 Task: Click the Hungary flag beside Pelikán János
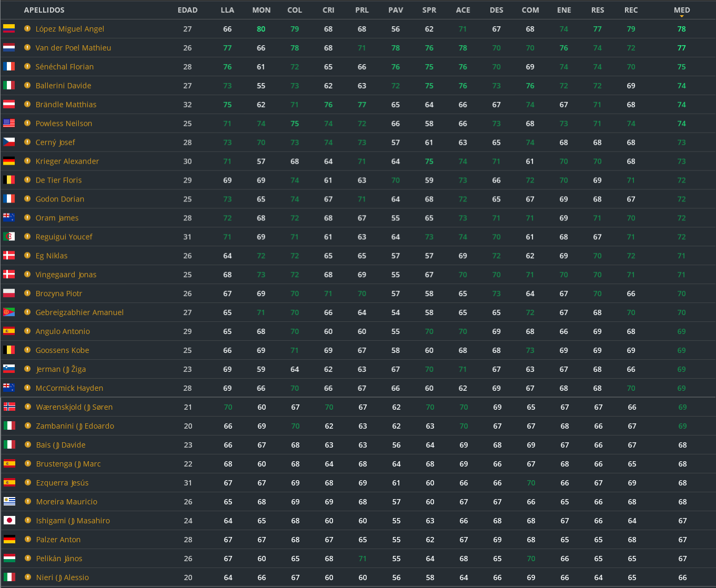[9, 558]
